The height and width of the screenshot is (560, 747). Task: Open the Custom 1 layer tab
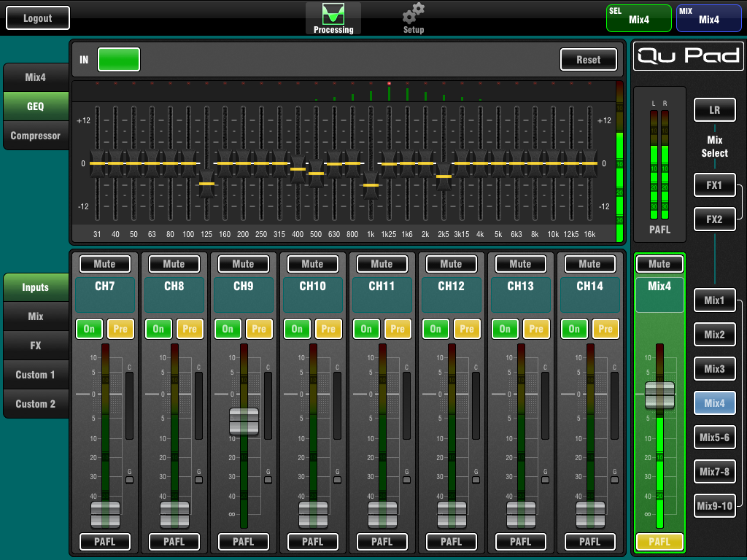(x=36, y=375)
